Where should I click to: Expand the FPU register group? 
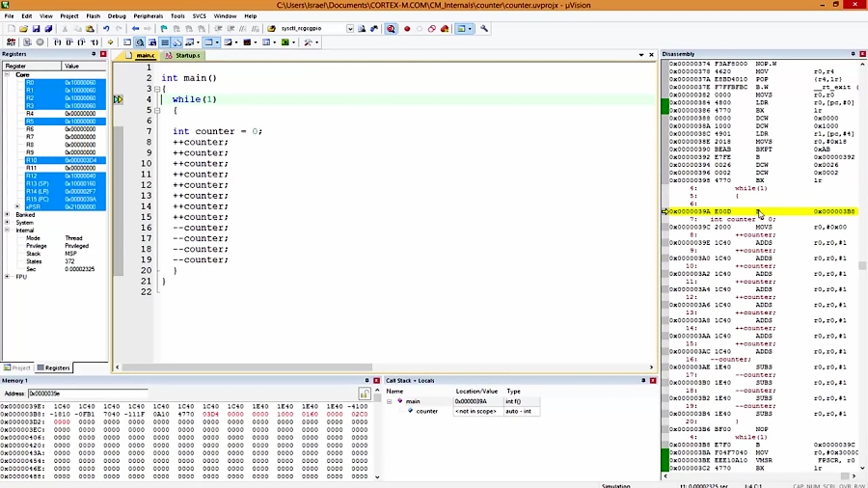click(x=8, y=277)
